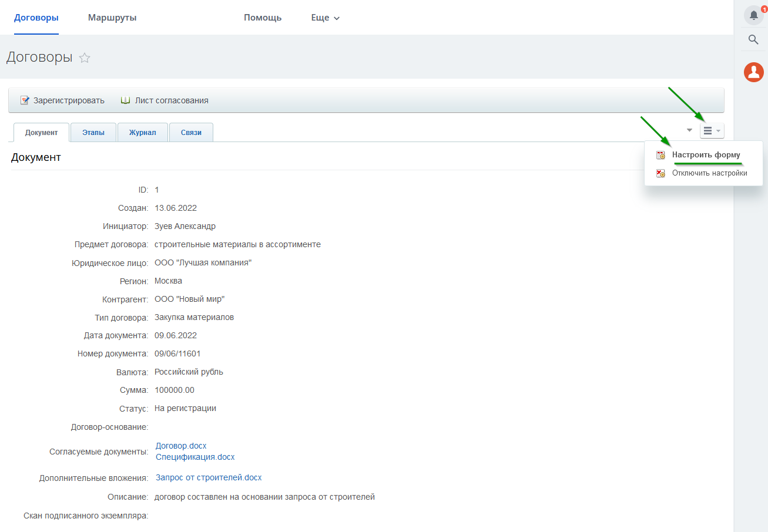Open Запрос от строителей.docx link
The height and width of the screenshot is (532, 768).
(x=209, y=477)
